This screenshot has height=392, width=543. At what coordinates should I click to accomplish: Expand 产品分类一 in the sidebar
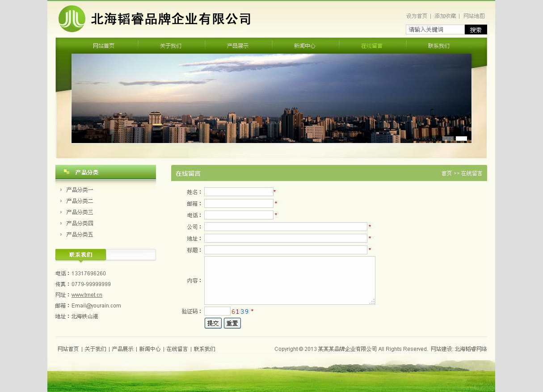(80, 190)
